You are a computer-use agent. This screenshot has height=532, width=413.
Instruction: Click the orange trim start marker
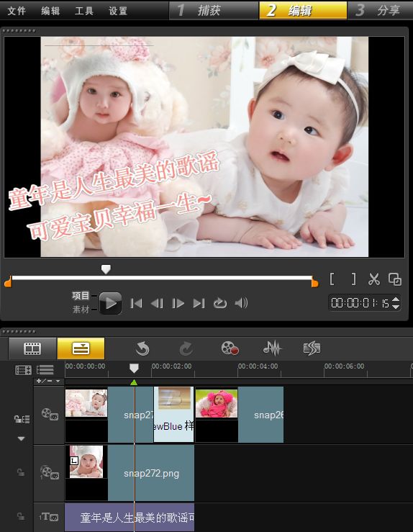pos(8,281)
